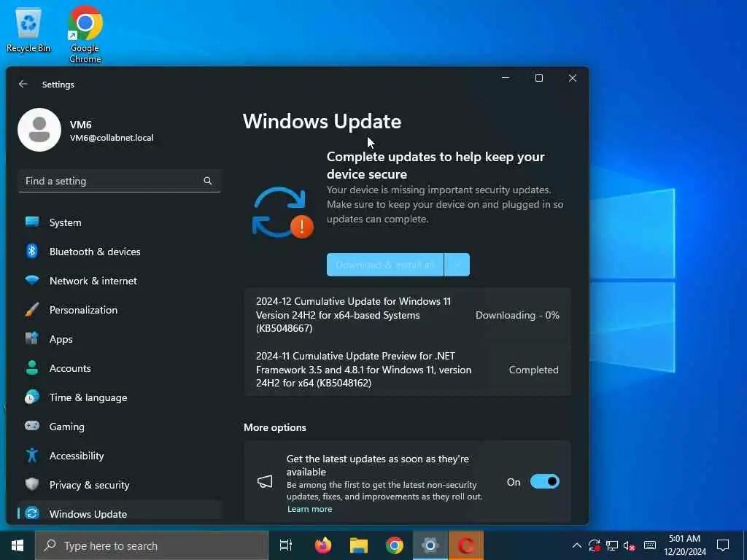
Task: Click the Windows Update sync icon in sidebar
Action: (32, 513)
